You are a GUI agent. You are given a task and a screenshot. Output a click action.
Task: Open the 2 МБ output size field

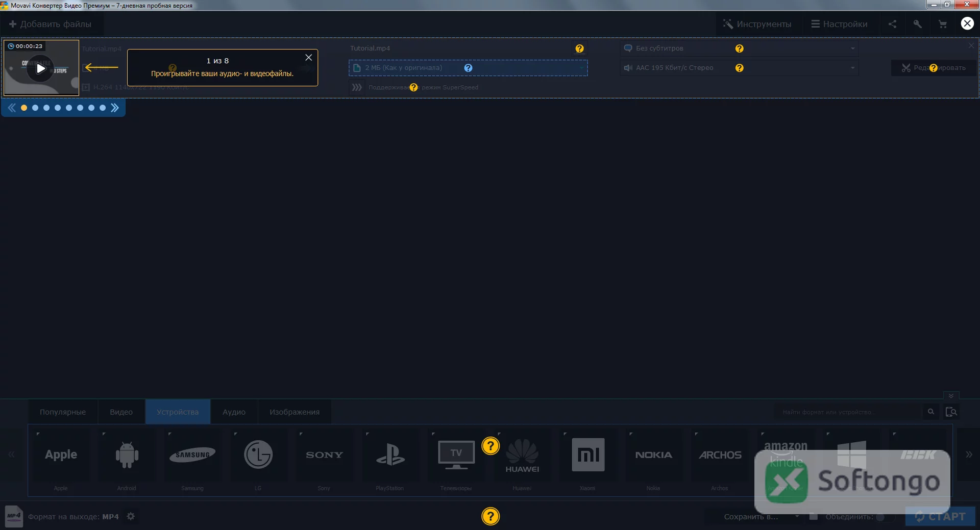tap(468, 68)
